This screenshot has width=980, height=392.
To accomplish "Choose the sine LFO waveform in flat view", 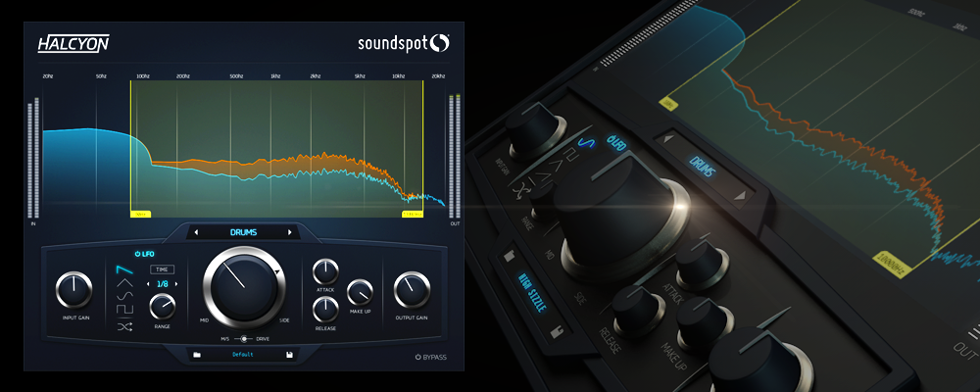I will tap(123, 296).
